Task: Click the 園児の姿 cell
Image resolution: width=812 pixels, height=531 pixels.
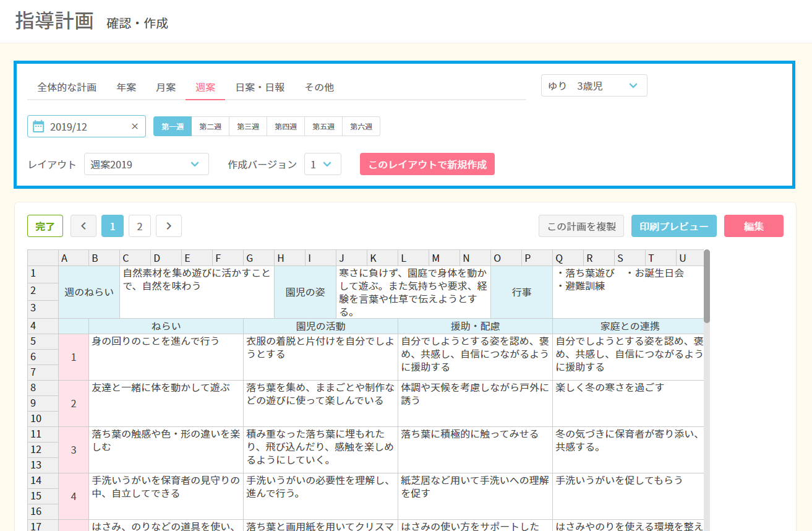Action: click(306, 292)
